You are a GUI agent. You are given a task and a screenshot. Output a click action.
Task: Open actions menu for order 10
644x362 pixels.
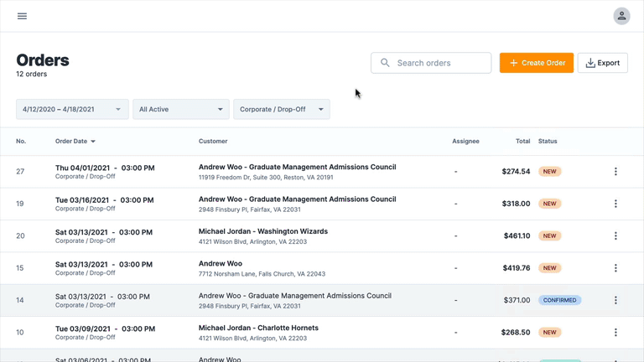tap(615, 333)
